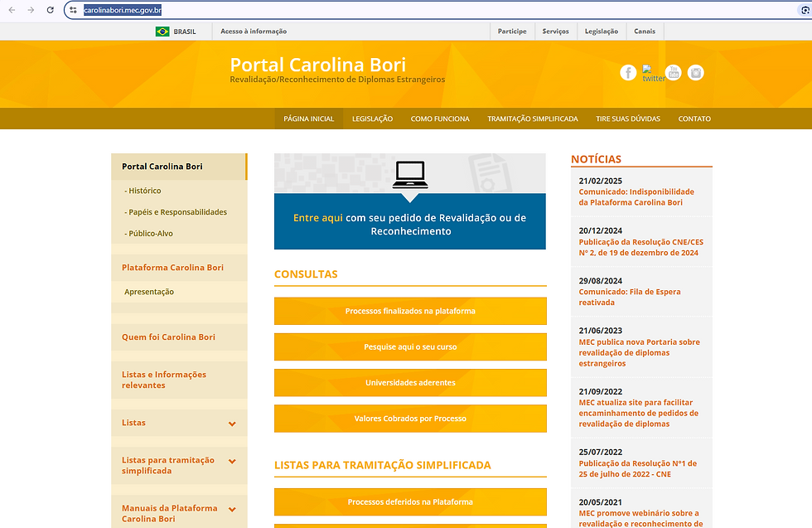Viewport: 812px width, 528px height.
Task: Open the Facebook social icon
Action: 628,73
